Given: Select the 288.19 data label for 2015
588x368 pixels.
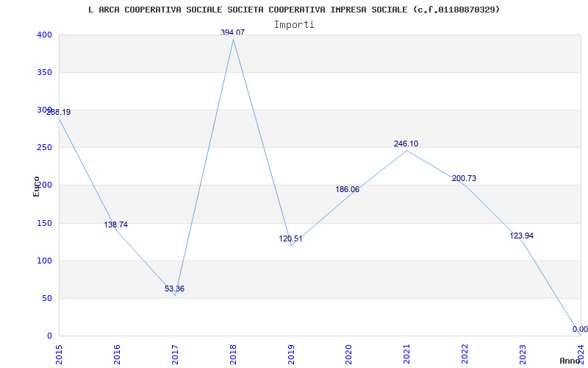Looking at the screenshot, I should tap(59, 113).
